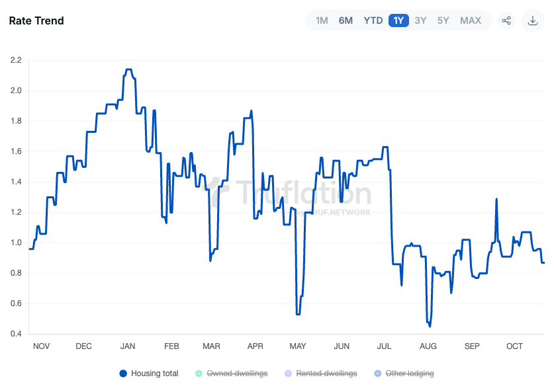
Task: Download the chart data
Action: click(532, 20)
